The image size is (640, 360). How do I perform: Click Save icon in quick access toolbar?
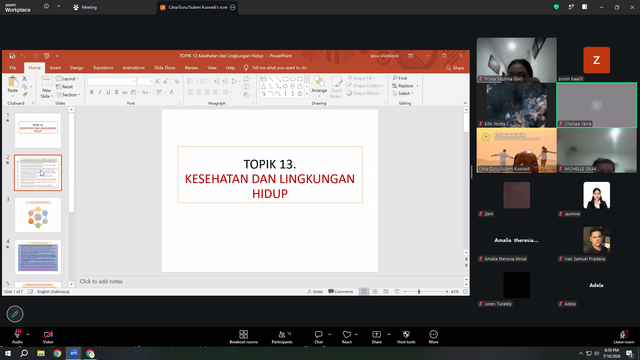[12, 56]
